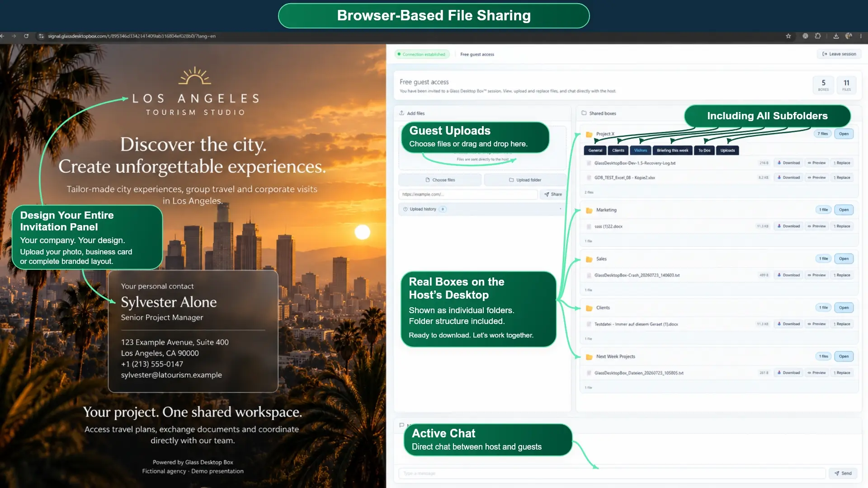Click the 7 files badge on Project X

pos(822,134)
